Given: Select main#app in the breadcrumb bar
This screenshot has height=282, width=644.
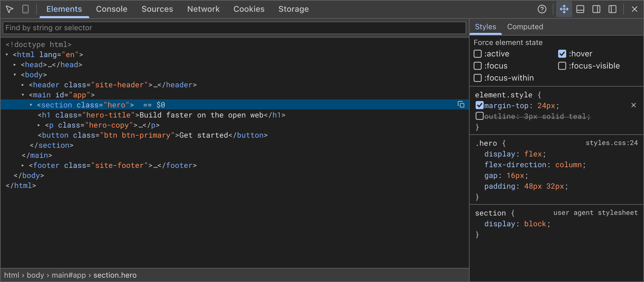Looking at the screenshot, I should [69, 275].
